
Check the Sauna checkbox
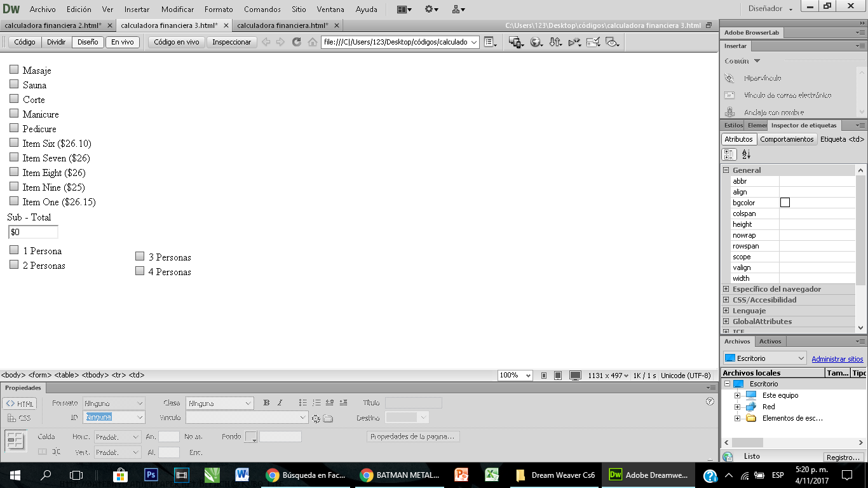pos(14,84)
